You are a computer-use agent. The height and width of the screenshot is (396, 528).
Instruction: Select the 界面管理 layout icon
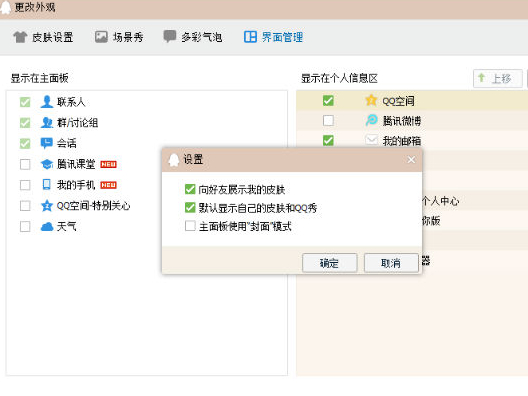pos(250,37)
